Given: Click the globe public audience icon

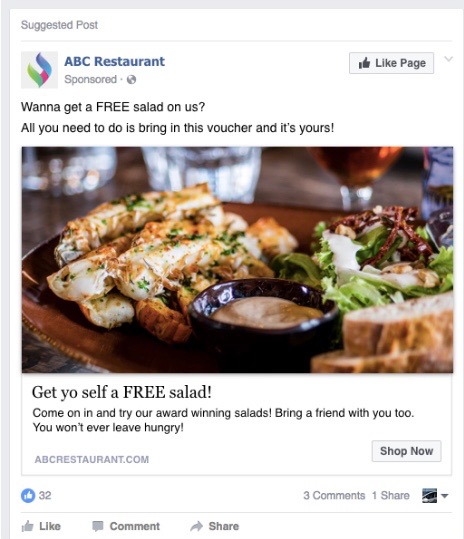Looking at the screenshot, I should pyautogui.click(x=131, y=80).
